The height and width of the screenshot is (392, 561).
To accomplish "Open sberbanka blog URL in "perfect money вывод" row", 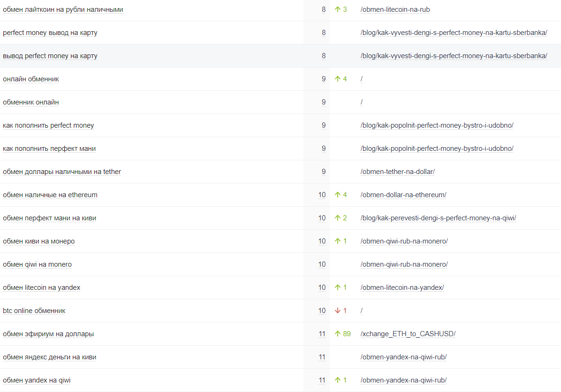I will (x=454, y=33).
